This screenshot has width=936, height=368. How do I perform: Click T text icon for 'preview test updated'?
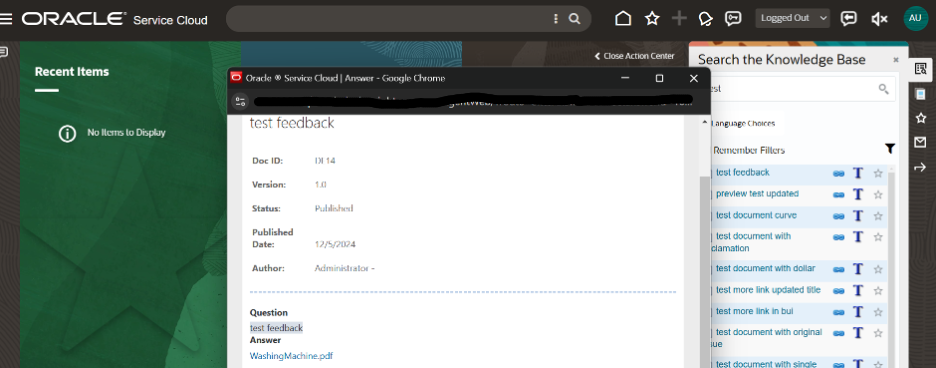[x=858, y=194]
